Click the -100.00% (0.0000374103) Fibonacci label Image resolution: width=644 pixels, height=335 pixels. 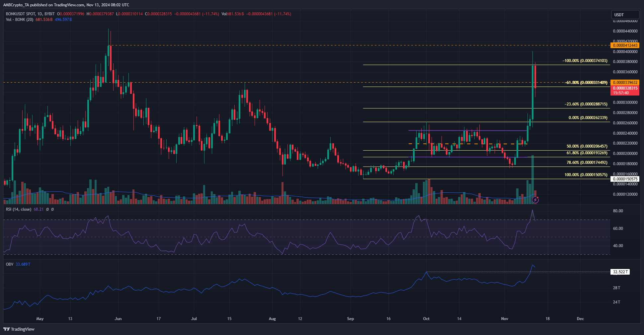[x=585, y=61]
